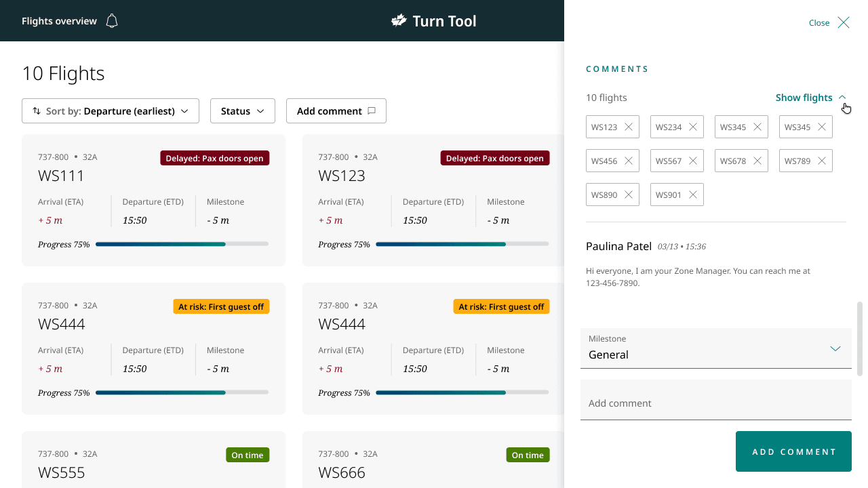This screenshot has height=488, width=868.
Task: Click Paulina Patel comment author name
Action: click(618, 246)
